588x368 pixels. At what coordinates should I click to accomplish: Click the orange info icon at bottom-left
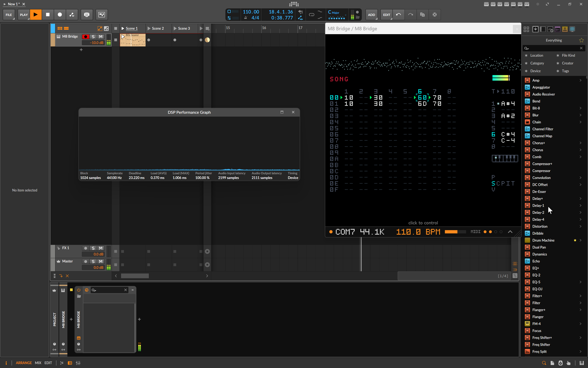(x=6, y=363)
